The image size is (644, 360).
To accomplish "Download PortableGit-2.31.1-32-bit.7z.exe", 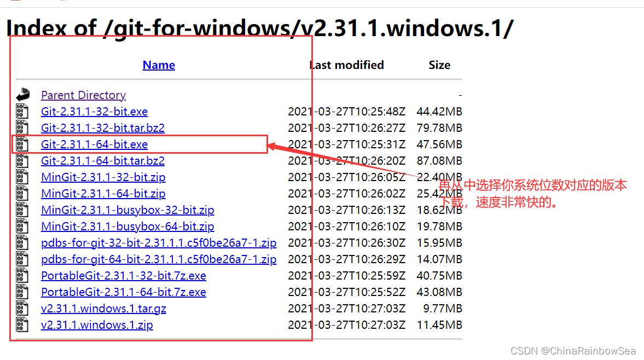I will pos(124,275).
